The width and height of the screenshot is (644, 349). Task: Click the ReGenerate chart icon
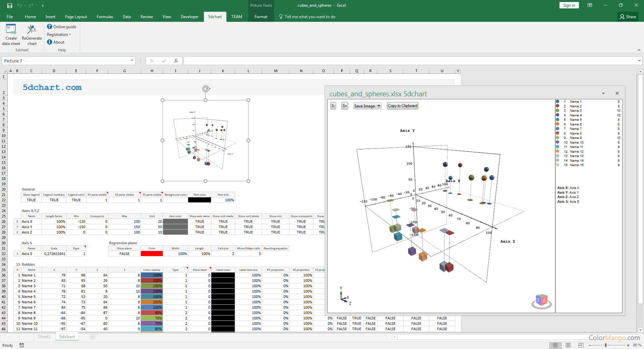pos(32,30)
